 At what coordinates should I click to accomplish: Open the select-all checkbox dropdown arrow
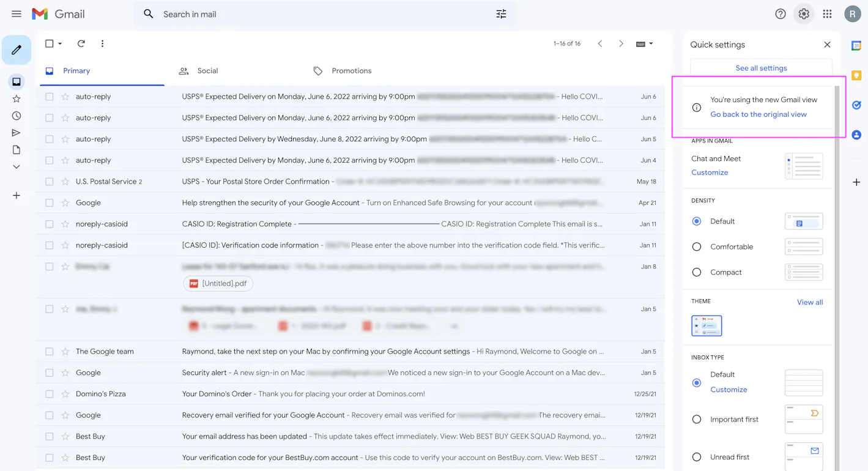pos(60,44)
